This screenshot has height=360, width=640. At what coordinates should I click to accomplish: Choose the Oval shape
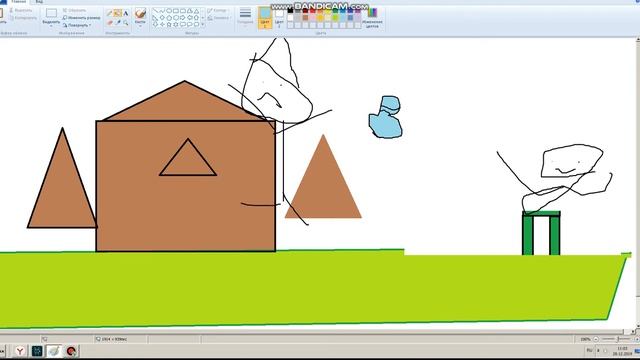169,11
